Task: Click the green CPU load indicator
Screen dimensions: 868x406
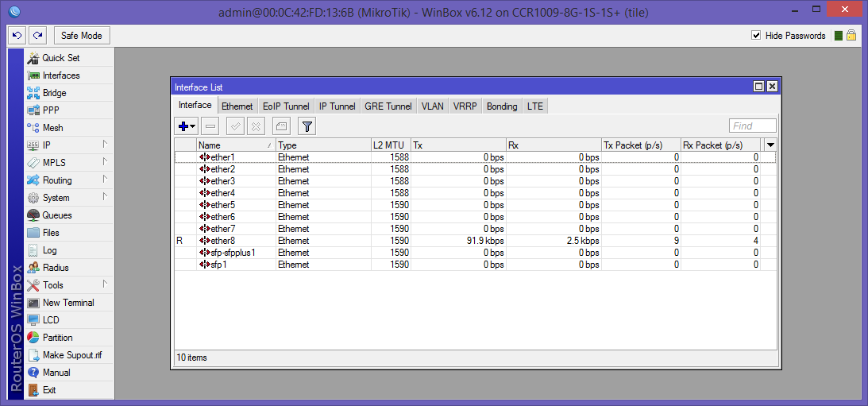Action: 838,36
